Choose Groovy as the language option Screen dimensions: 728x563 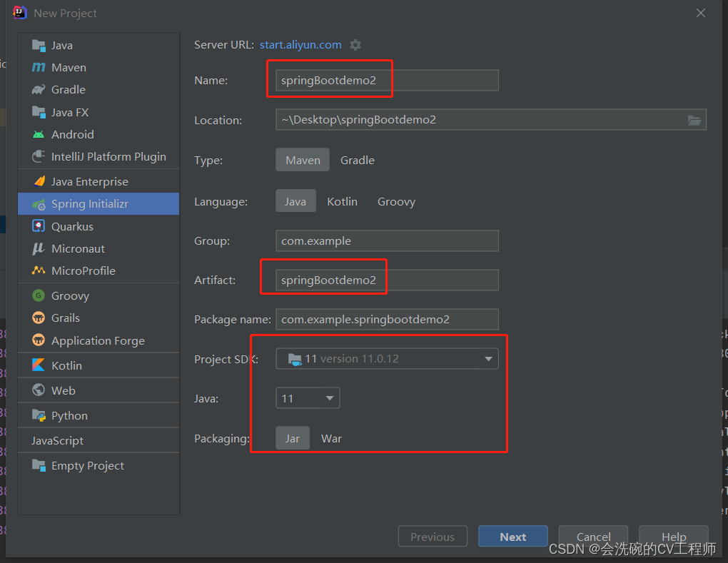(x=397, y=201)
